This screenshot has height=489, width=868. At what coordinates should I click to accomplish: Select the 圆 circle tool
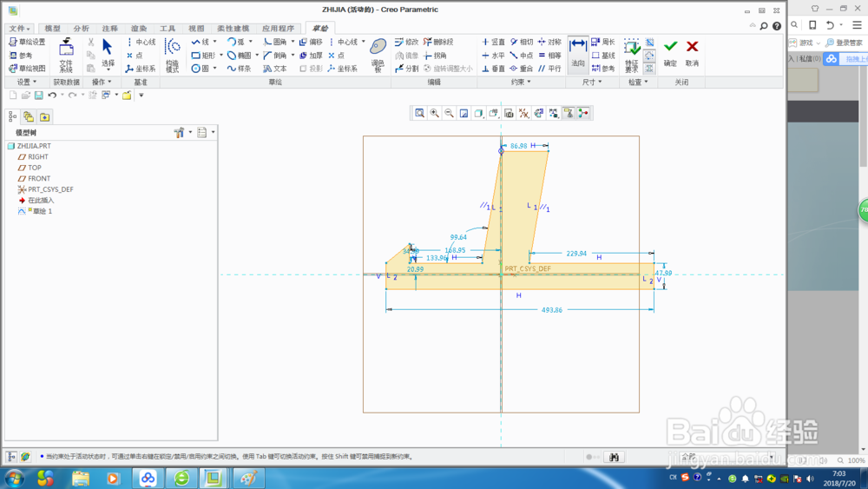201,69
